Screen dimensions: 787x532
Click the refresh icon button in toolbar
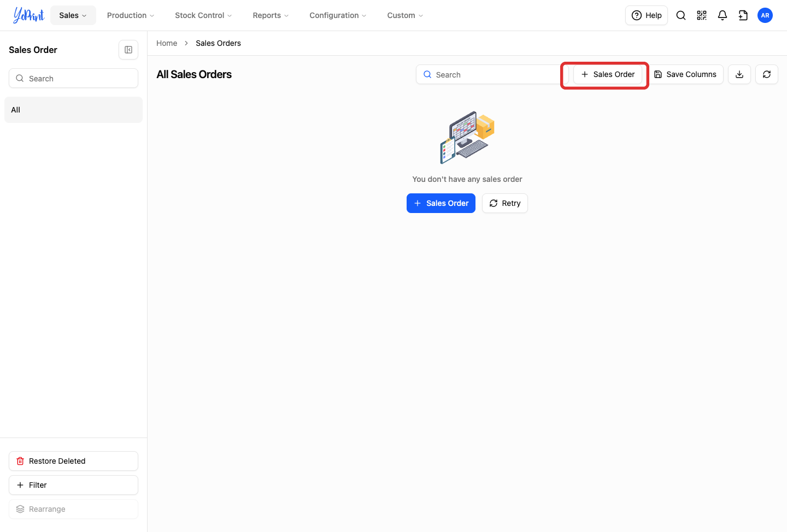coord(767,74)
